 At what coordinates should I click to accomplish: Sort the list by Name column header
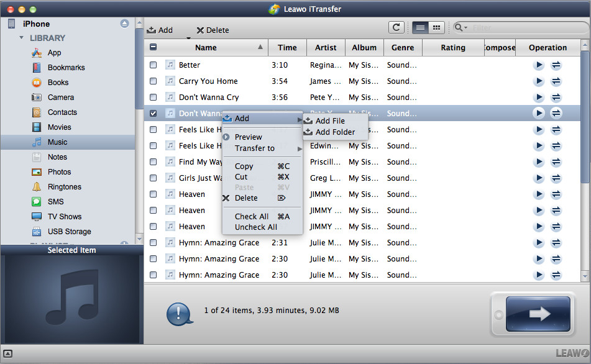tap(206, 47)
